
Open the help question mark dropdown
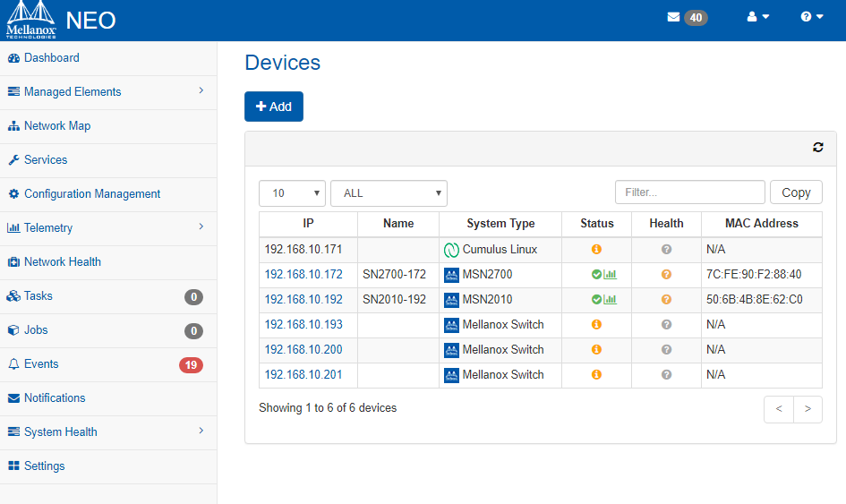(x=811, y=17)
